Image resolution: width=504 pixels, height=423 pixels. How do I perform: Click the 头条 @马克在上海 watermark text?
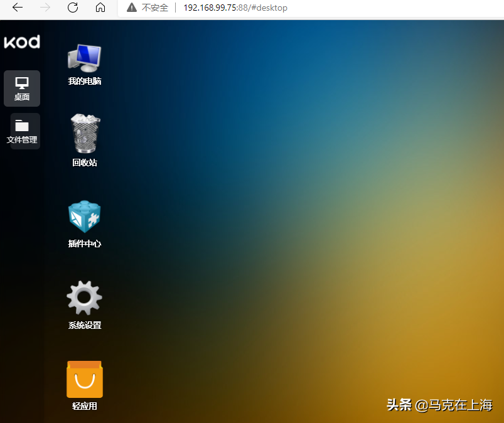pyautogui.click(x=439, y=405)
